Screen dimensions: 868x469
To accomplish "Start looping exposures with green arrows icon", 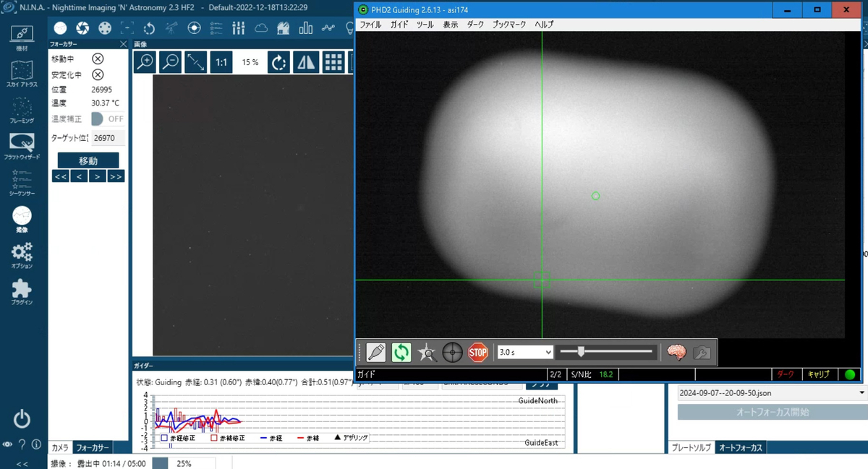I will click(401, 353).
